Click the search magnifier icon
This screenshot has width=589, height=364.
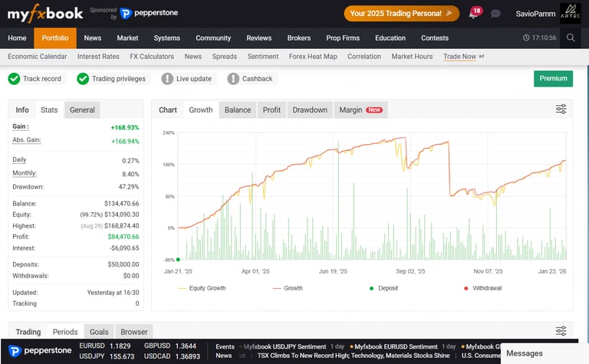coord(571,38)
